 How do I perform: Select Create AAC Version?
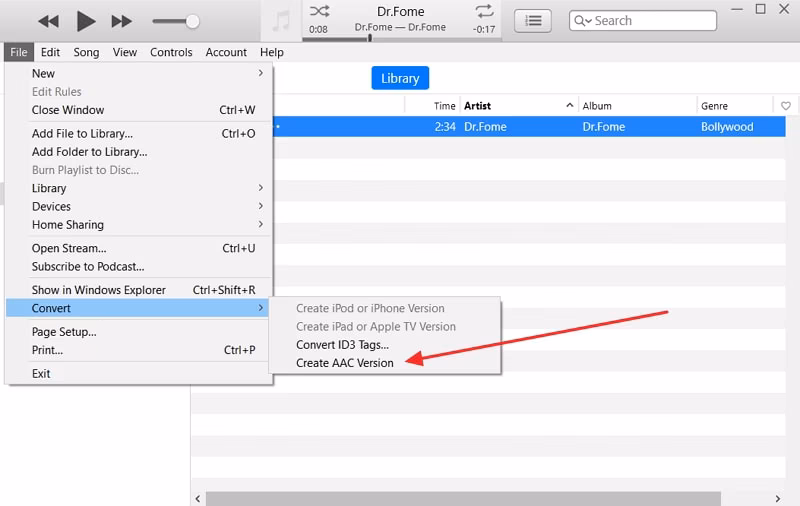(x=385, y=363)
